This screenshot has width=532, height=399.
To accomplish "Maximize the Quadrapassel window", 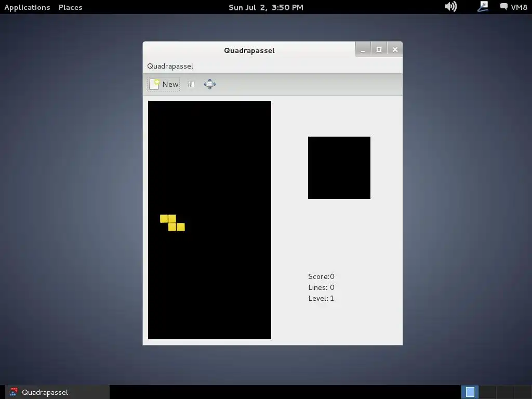I will pos(379,49).
